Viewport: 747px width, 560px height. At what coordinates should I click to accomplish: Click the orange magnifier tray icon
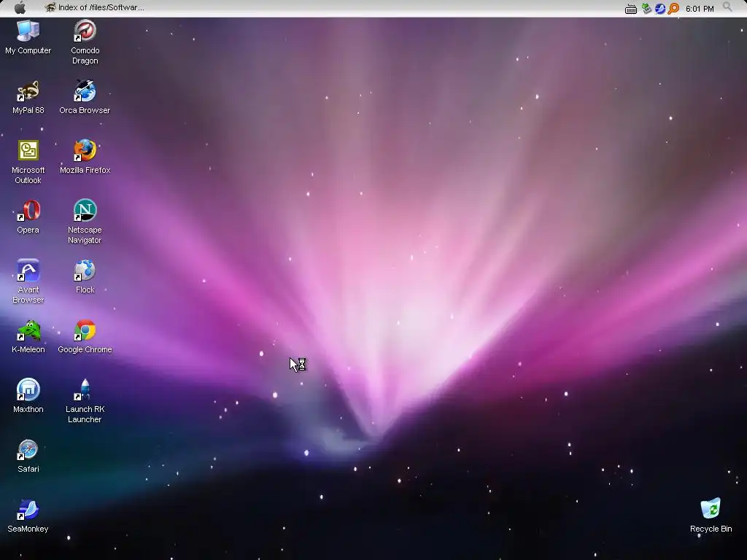click(673, 9)
